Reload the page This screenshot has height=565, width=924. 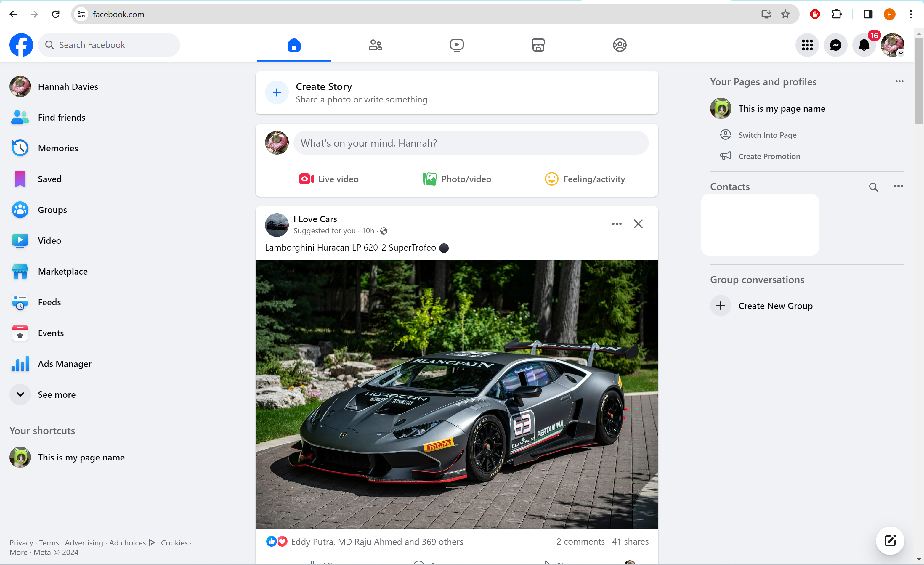[x=55, y=14]
